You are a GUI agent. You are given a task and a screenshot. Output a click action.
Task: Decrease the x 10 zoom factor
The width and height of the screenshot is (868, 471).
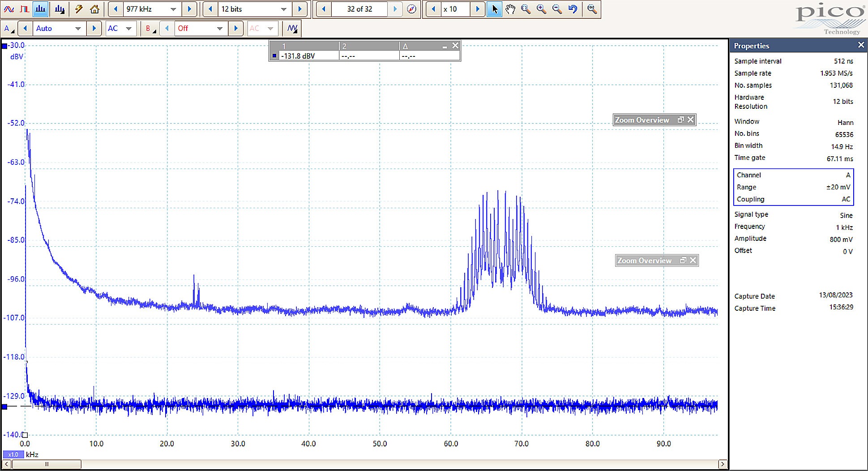tap(433, 9)
